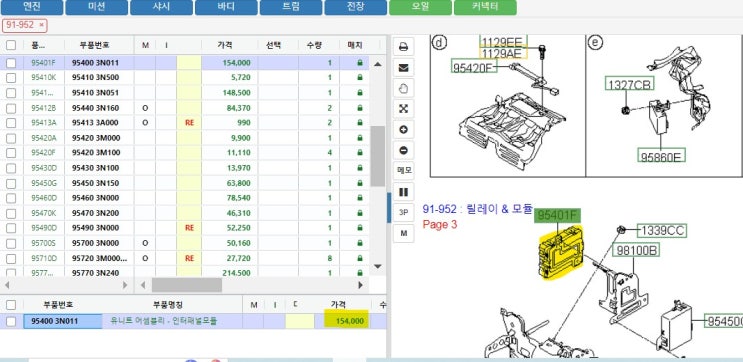Check the box for row 95440 3N160
The height and width of the screenshot is (362, 743).
click(11, 108)
